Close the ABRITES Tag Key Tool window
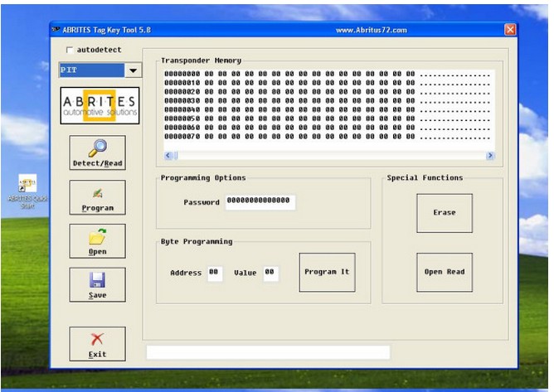This screenshot has height=392, width=554. pyautogui.click(x=510, y=30)
